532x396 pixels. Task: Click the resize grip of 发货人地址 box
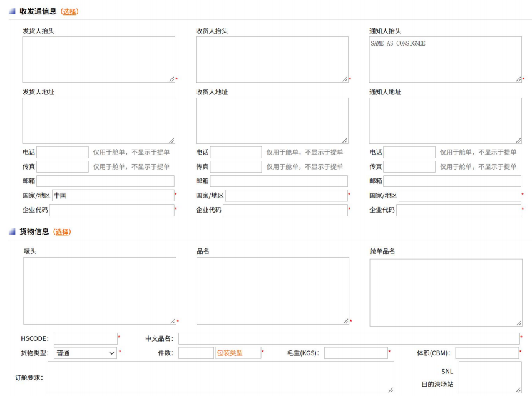tap(172, 141)
